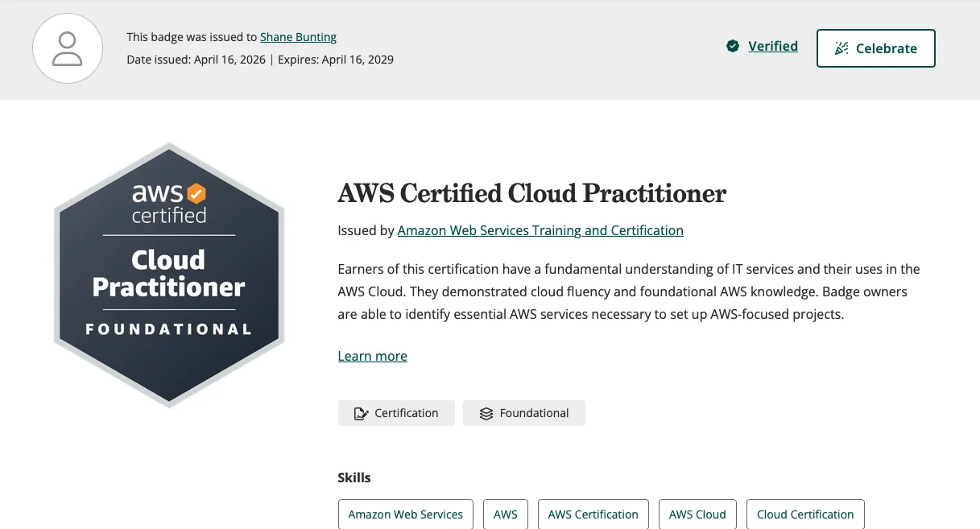Open Amazon Web Services Training and Certification link

pyautogui.click(x=540, y=230)
